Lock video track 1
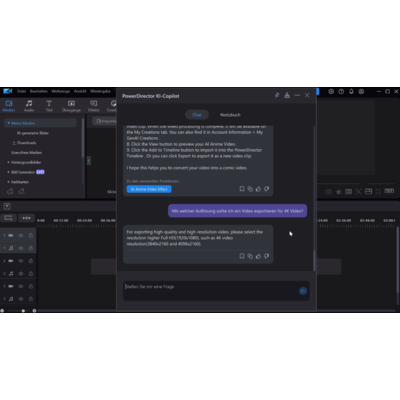Image resolution: width=400 pixels, height=400 pixels. tap(31, 235)
